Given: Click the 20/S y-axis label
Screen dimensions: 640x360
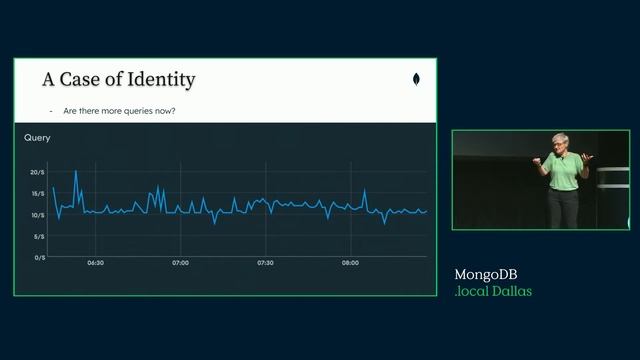Looking at the screenshot, I should [37, 172].
